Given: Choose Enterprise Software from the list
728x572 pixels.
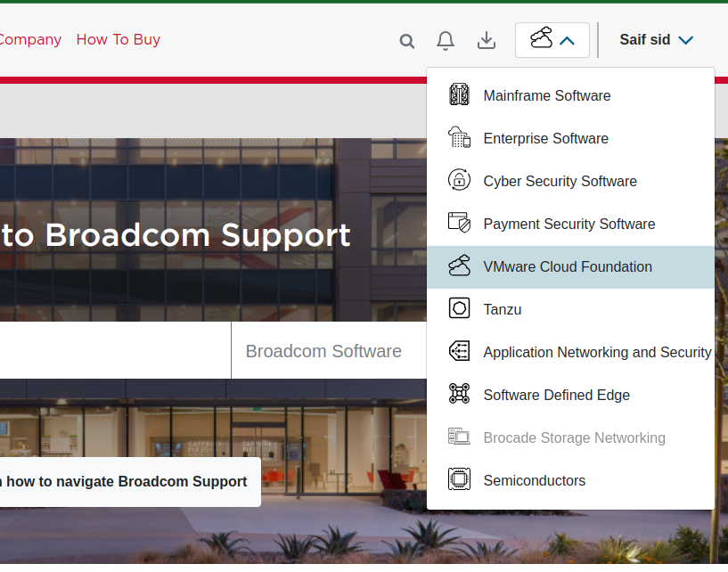Looking at the screenshot, I should click(570, 138).
